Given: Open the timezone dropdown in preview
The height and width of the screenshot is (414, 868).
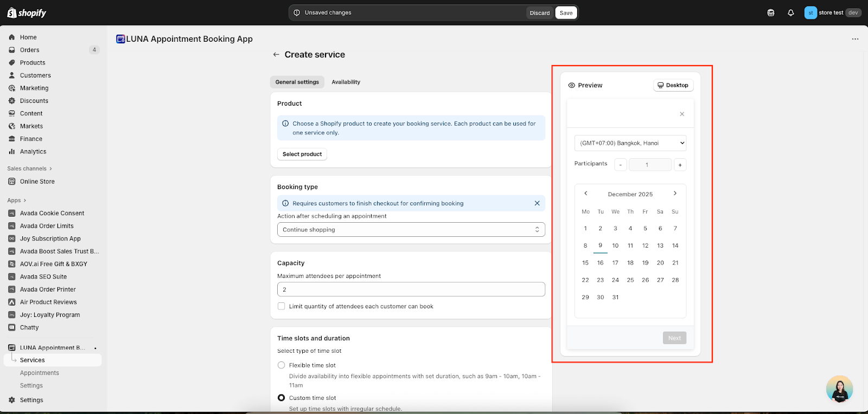Looking at the screenshot, I should [x=630, y=143].
